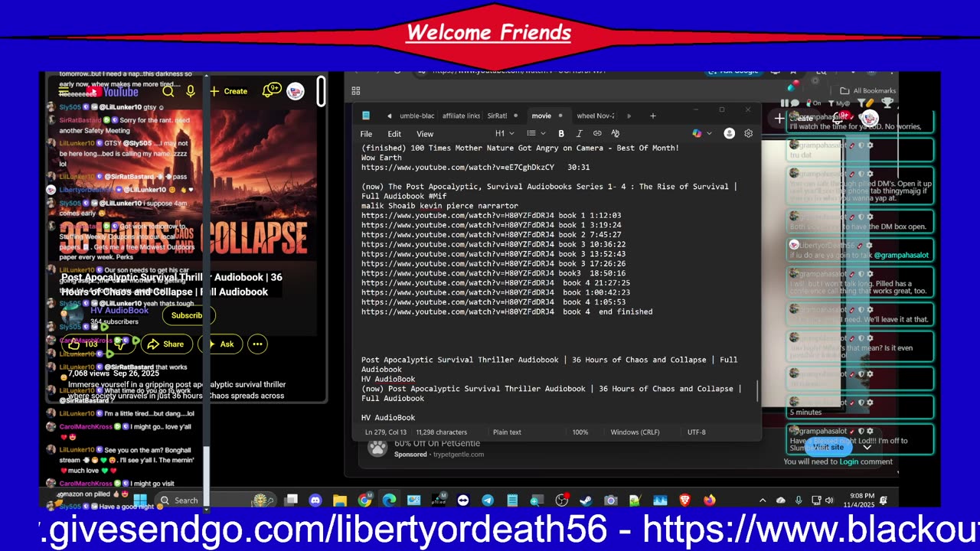
Task: Like the audiobook video (103)
Action: coord(83,344)
